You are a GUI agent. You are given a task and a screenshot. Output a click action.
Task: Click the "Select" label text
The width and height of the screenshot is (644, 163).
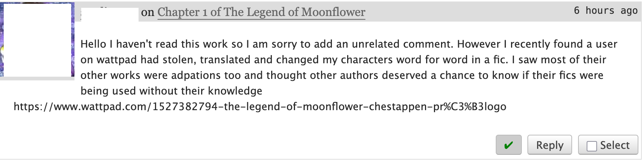point(615,145)
